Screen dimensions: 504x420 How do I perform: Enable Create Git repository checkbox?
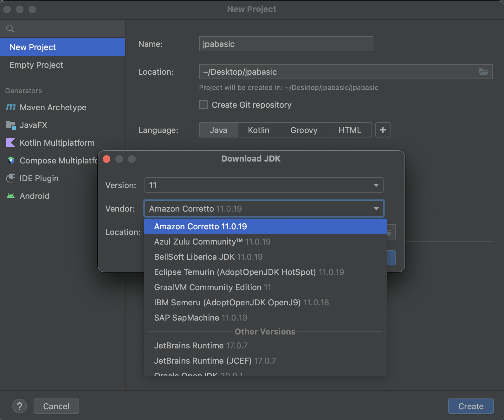(204, 105)
